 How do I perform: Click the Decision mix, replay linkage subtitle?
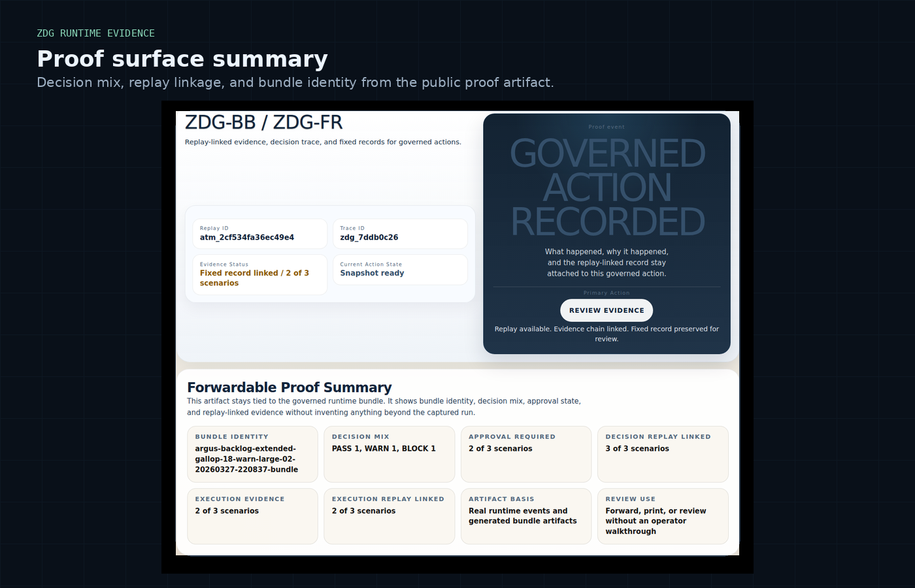(x=295, y=82)
